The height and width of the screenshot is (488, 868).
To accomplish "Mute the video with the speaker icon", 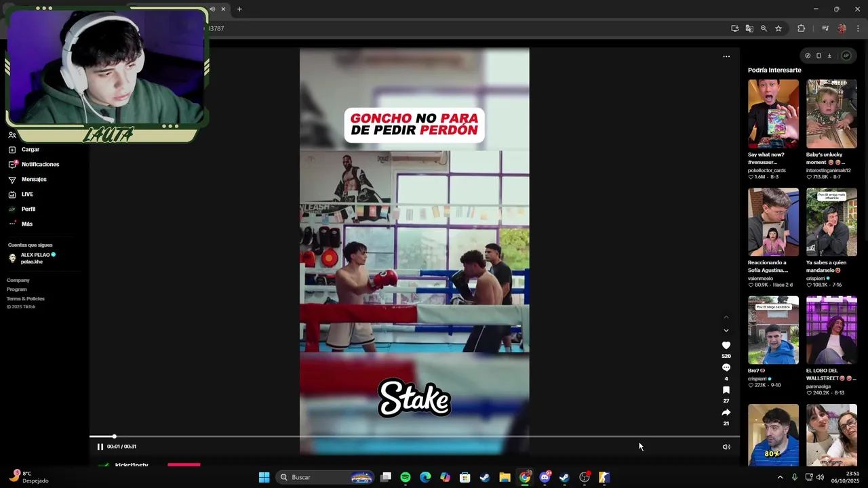I will 726,447.
